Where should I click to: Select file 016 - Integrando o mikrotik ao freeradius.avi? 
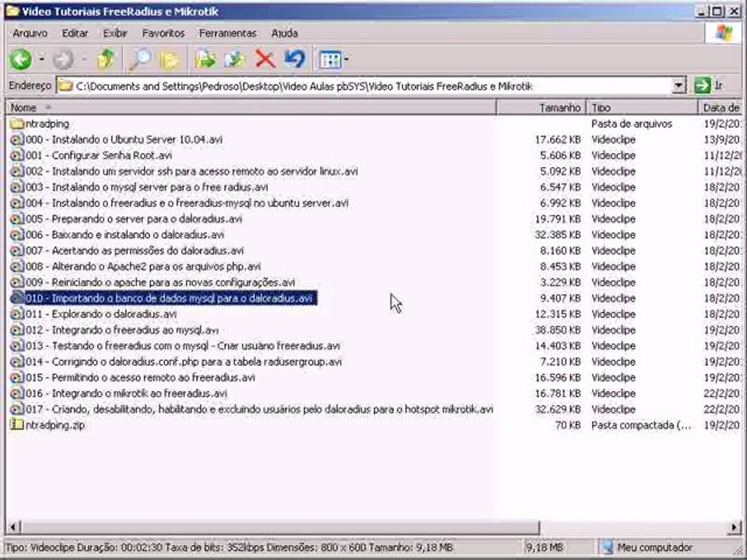[126, 394]
